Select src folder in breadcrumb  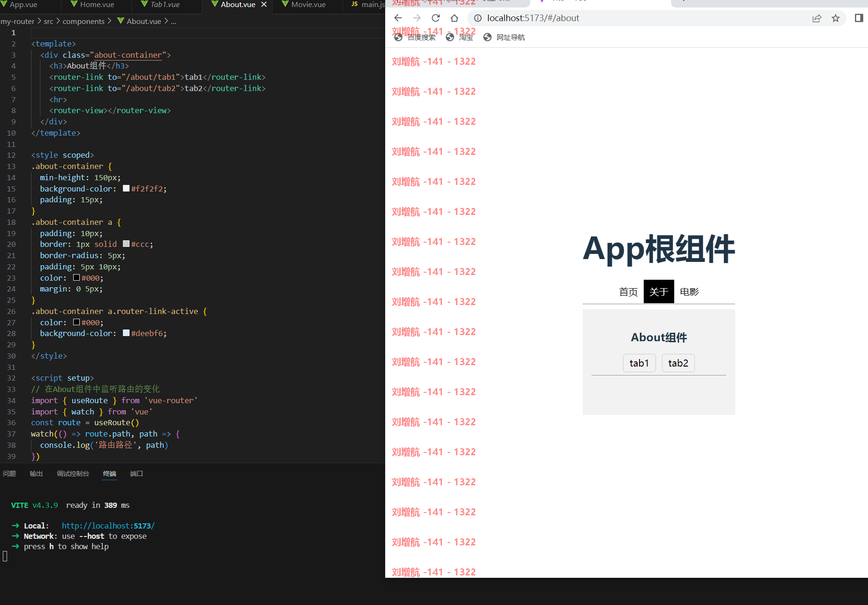click(x=48, y=21)
